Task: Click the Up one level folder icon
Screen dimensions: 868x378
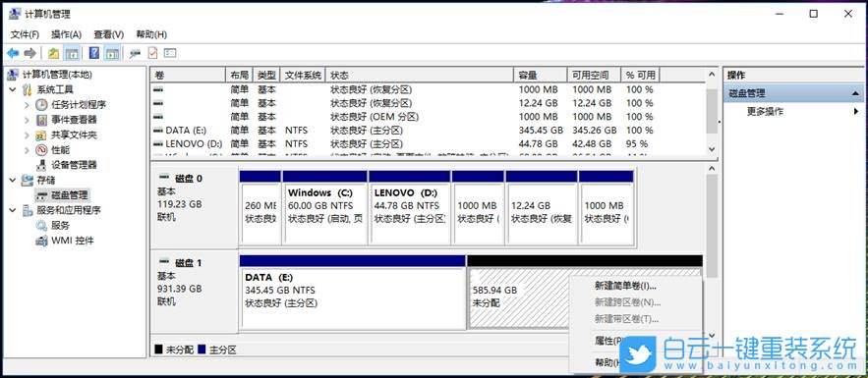Action: click(53, 53)
